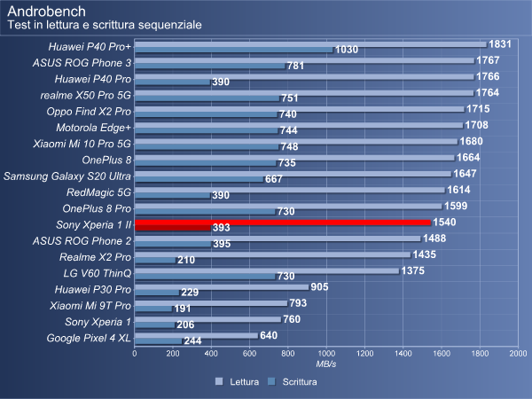Click the 191 write value
The image size is (532, 399).
tap(183, 309)
